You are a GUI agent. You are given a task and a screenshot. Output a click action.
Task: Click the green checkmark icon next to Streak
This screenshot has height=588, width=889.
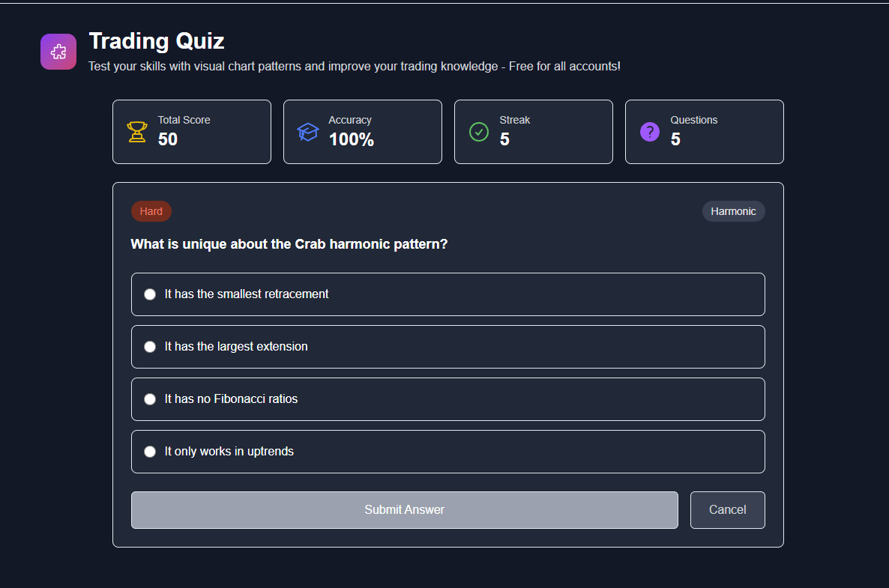[478, 131]
